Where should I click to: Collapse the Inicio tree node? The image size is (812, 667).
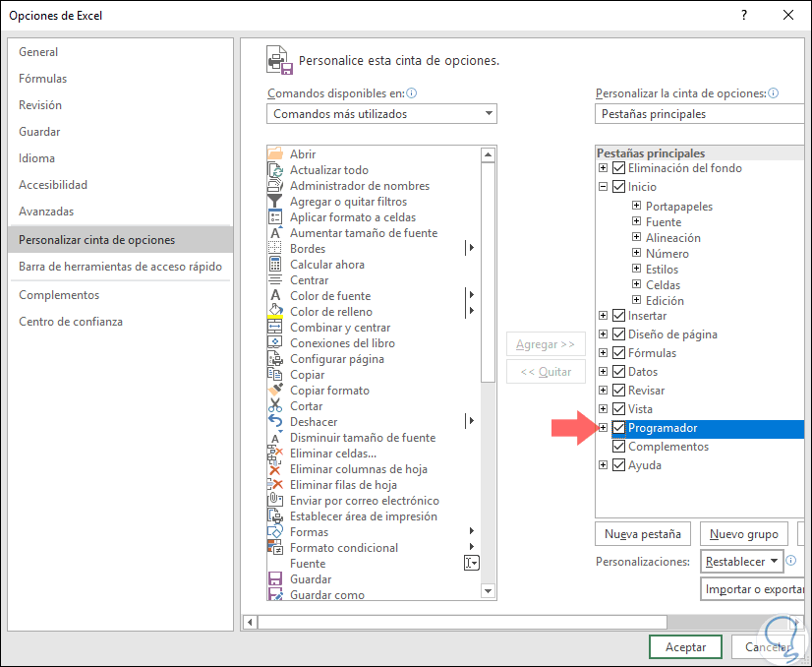(603, 187)
